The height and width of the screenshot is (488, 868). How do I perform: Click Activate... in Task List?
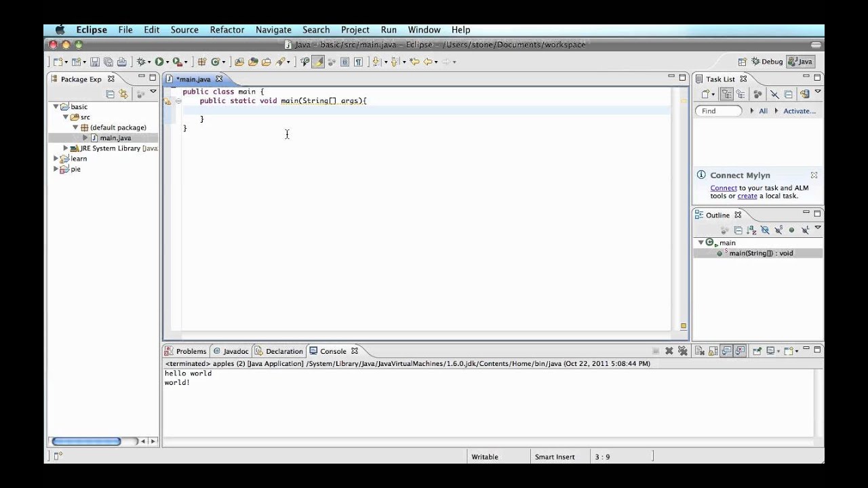click(x=800, y=110)
